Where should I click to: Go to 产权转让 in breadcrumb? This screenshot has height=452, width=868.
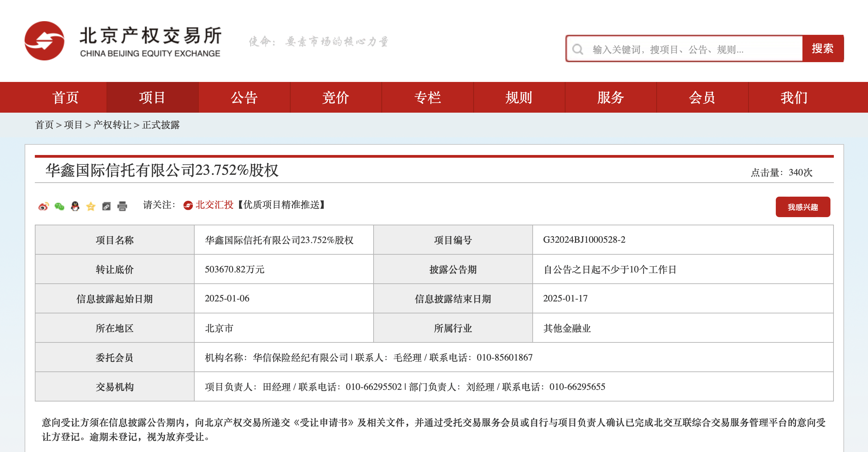(x=112, y=125)
